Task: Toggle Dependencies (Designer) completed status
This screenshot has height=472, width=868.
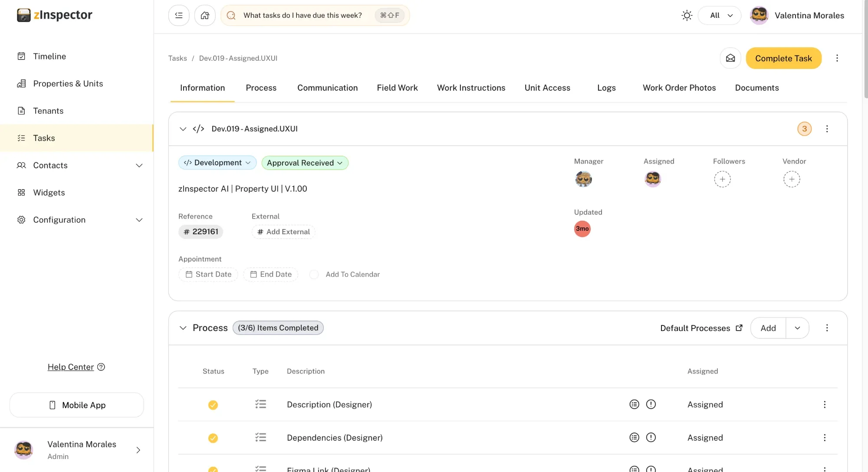Action: pyautogui.click(x=213, y=438)
